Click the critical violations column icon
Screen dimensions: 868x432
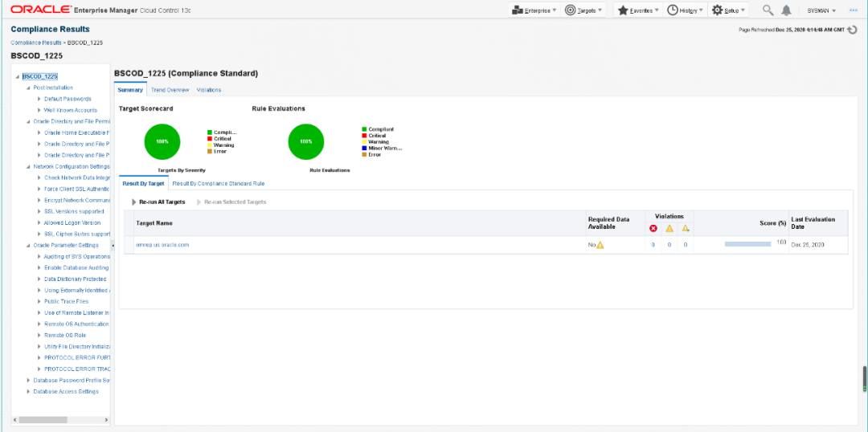653,228
